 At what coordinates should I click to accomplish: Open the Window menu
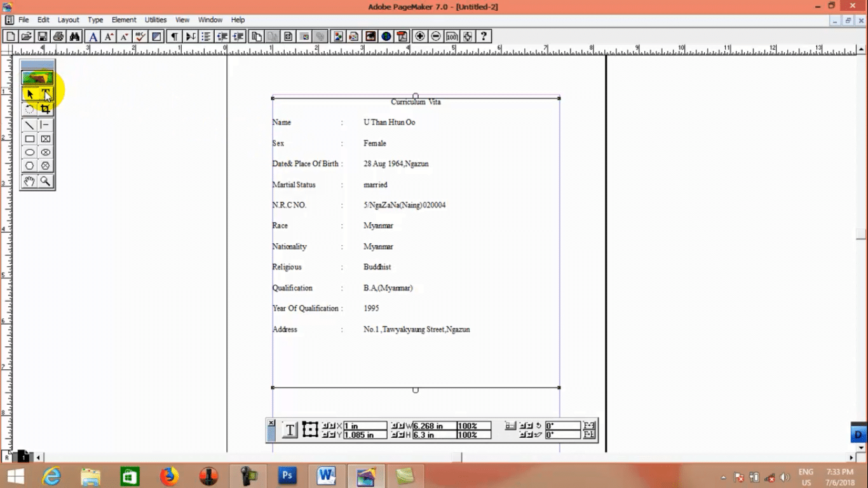click(x=210, y=20)
